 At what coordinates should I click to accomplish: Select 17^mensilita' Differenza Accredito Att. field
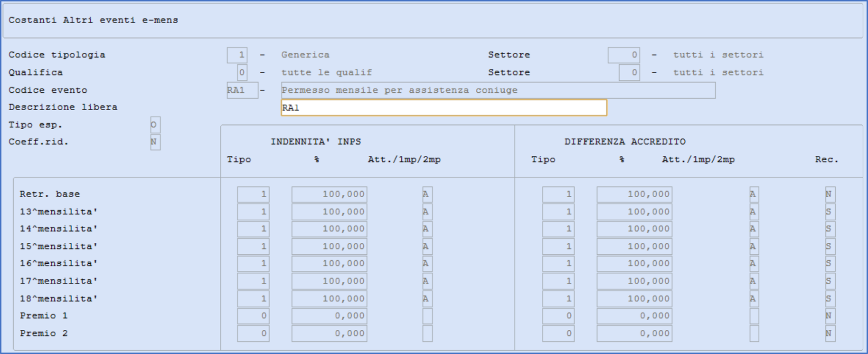tap(754, 281)
